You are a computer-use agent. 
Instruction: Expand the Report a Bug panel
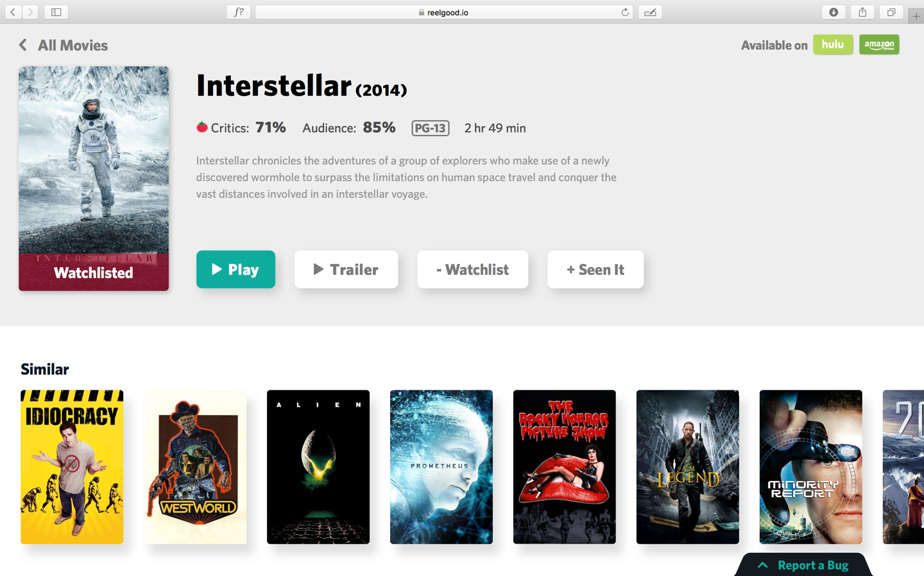click(803, 565)
